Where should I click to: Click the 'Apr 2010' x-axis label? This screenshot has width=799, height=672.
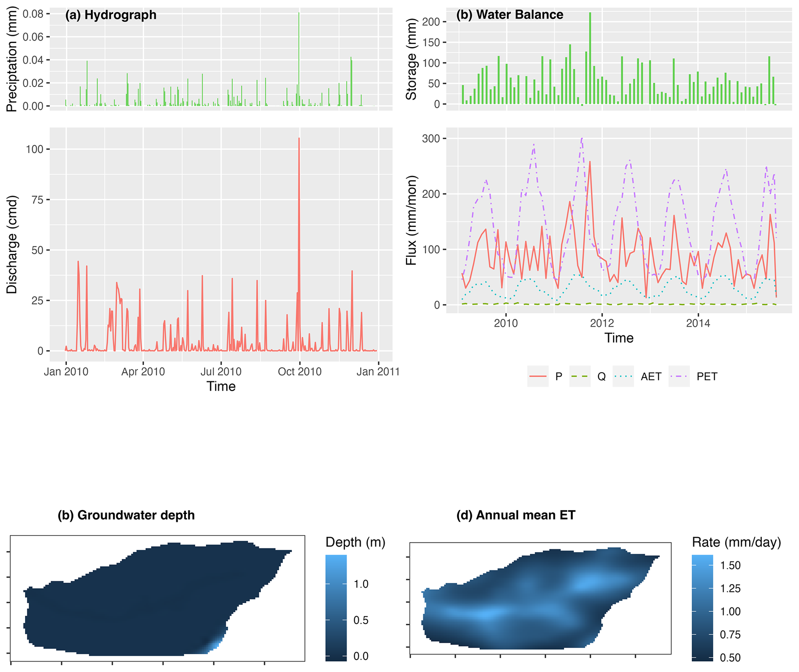point(143,371)
